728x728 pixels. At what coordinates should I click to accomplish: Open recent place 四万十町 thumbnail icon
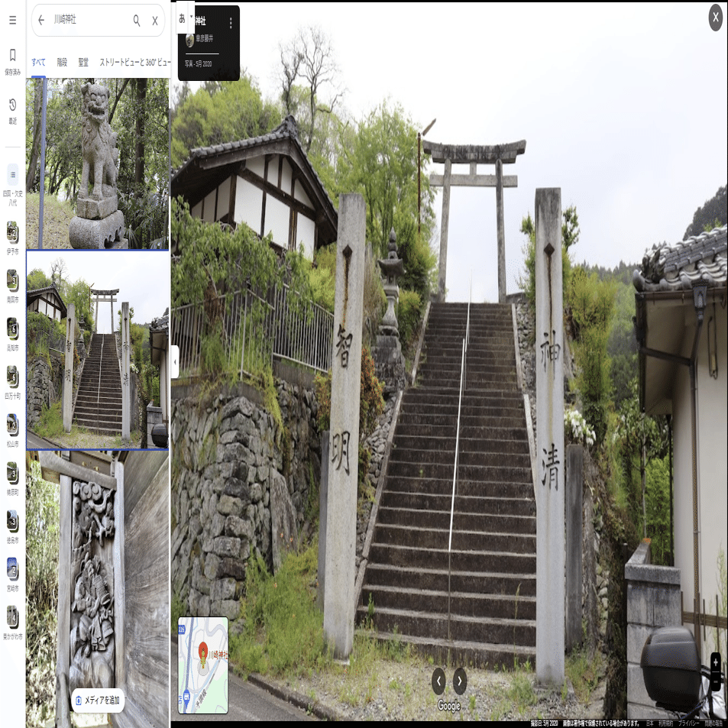12,377
